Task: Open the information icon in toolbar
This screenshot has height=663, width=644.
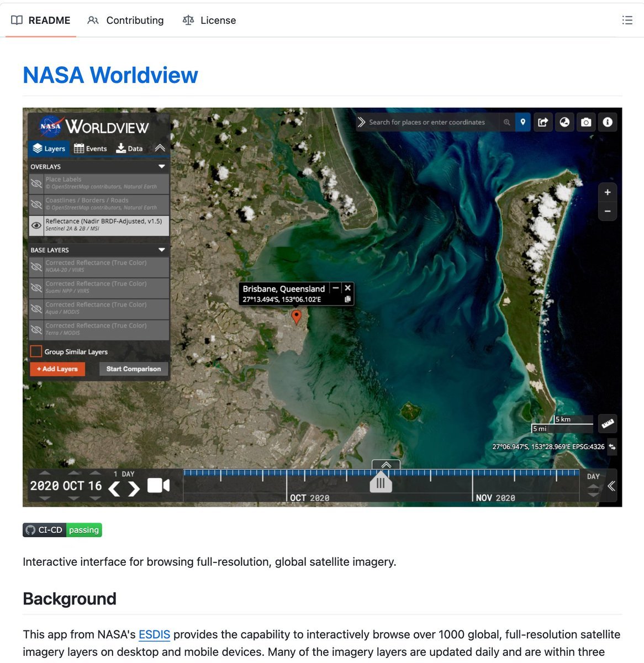Action: [x=608, y=123]
